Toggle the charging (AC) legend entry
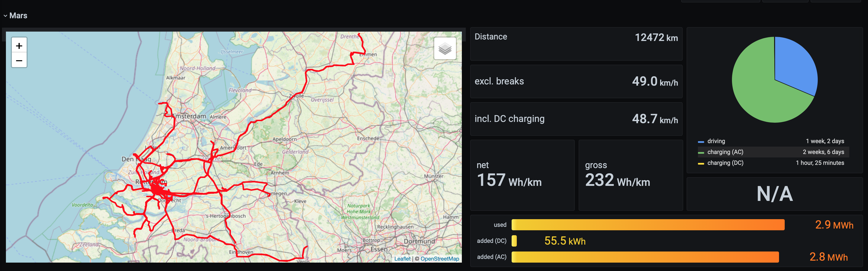868x271 pixels. point(725,152)
